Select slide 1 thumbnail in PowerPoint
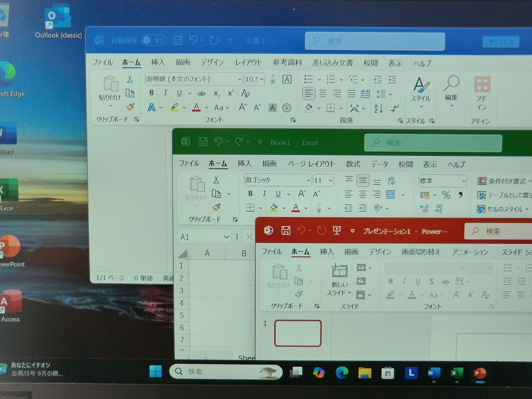The width and height of the screenshot is (532, 399). coord(298,333)
